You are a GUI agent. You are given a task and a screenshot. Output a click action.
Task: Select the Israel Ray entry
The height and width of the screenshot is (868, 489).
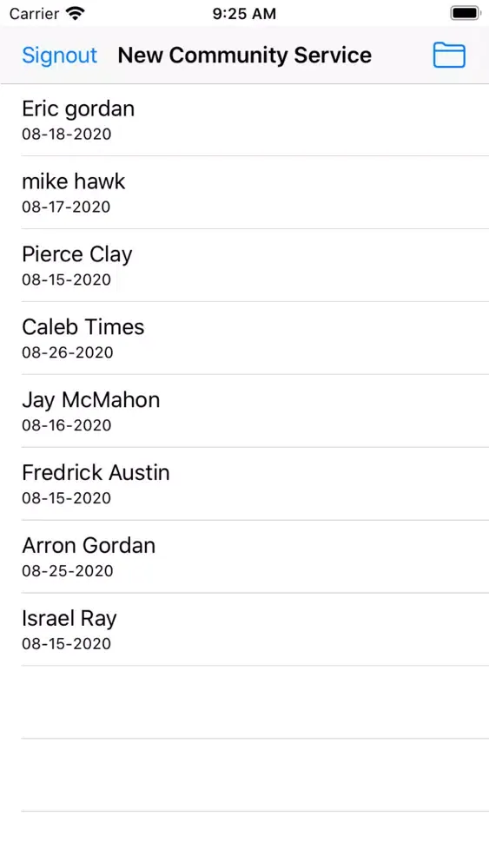244,628
